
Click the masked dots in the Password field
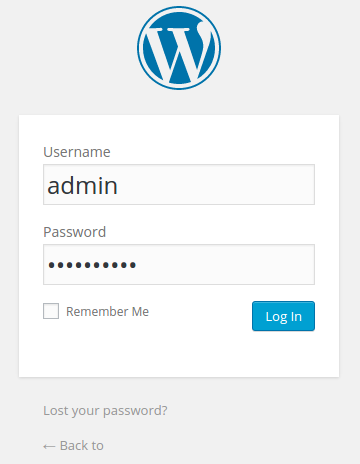click(x=92, y=265)
